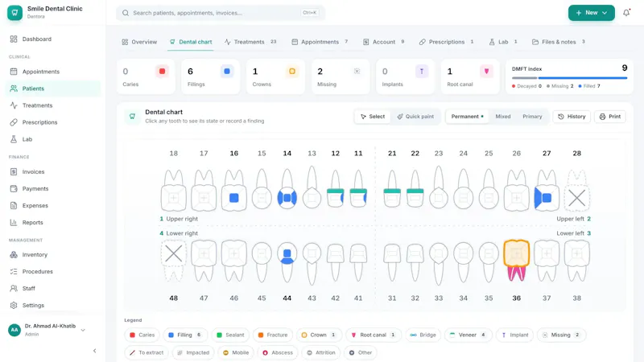Click the Lab flask icon in sidebar

14,139
